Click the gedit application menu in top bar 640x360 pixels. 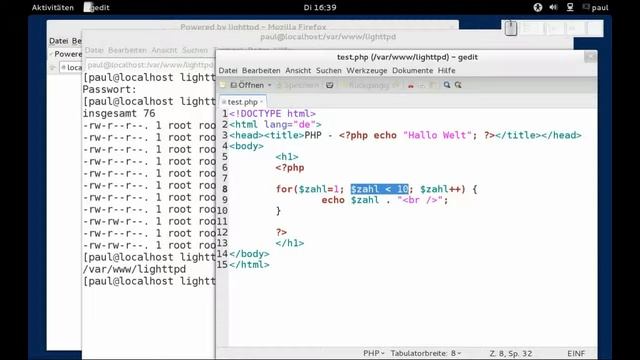click(x=97, y=7)
